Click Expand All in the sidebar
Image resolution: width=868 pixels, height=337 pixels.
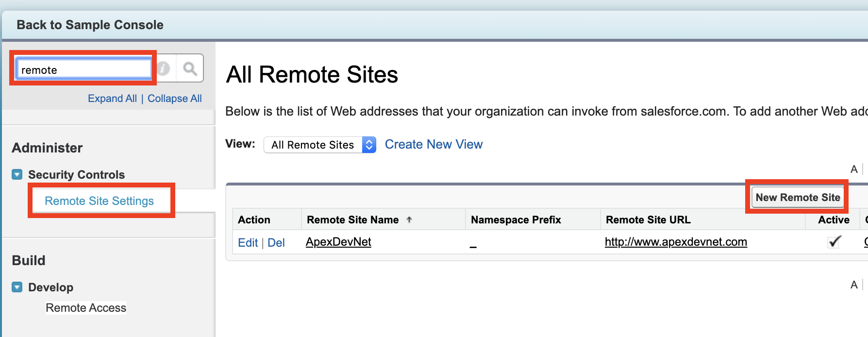pyautogui.click(x=112, y=99)
